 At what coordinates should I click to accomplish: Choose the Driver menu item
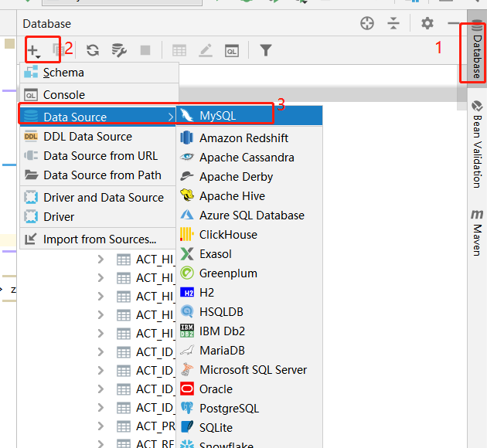pos(98,216)
